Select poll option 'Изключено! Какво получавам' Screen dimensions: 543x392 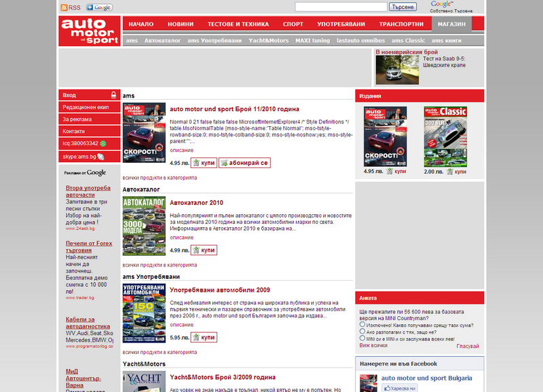362,325
